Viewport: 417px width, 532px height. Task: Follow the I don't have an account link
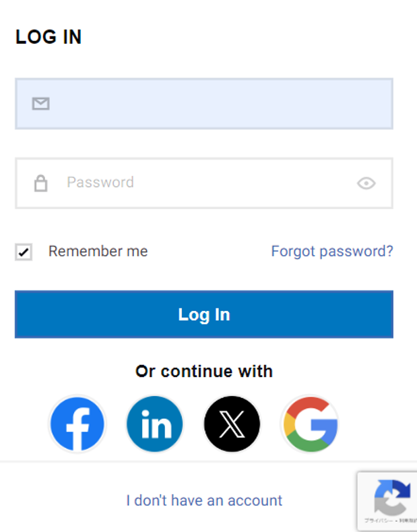204,500
